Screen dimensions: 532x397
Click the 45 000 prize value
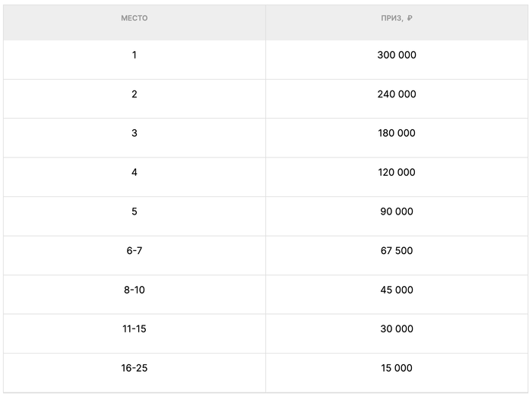point(397,290)
